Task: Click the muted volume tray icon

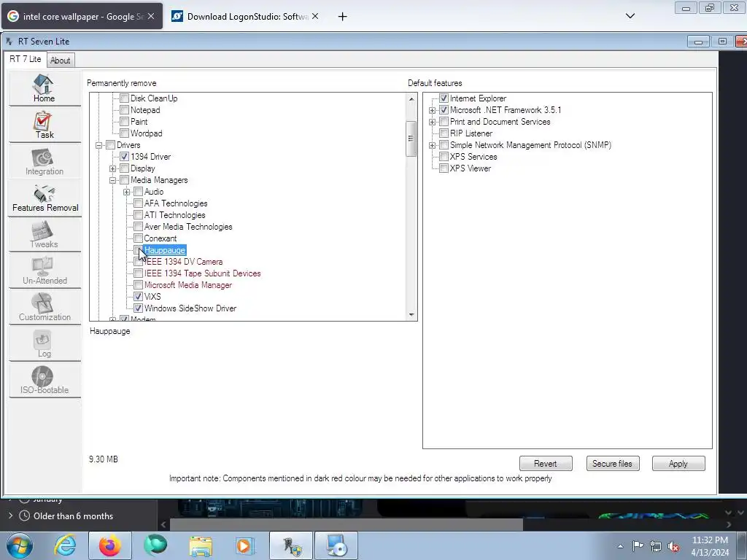Action: coord(673,547)
